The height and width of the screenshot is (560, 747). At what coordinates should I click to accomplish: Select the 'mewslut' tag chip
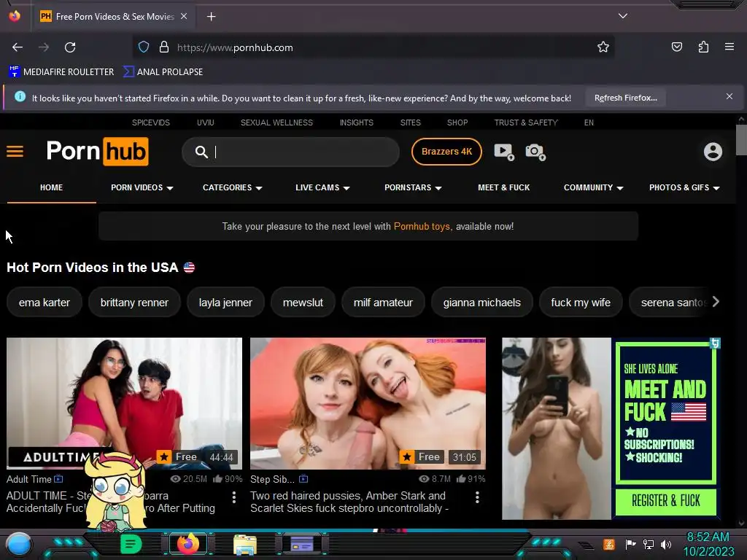coord(303,303)
